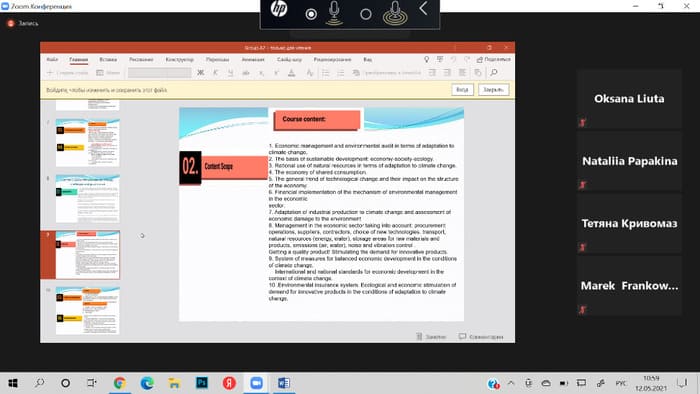Toggle strikethrough formatting in ribbon
This screenshot has width=700, height=394.
point(246,73)
